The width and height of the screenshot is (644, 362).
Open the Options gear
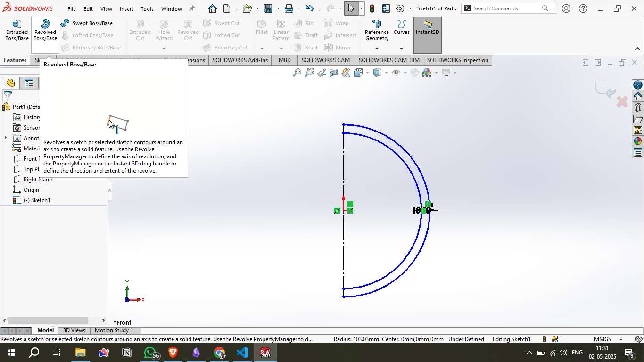click(x=400, y=8)
